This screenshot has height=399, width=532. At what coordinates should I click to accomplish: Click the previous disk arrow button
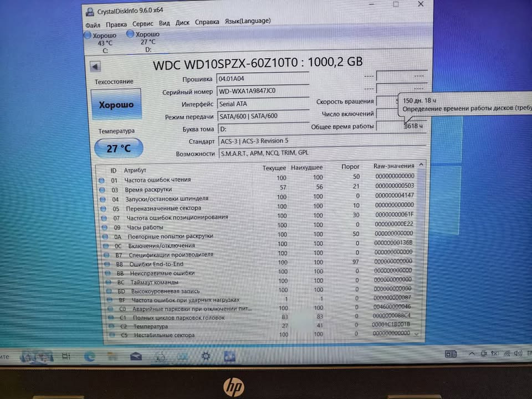point(95,66)
